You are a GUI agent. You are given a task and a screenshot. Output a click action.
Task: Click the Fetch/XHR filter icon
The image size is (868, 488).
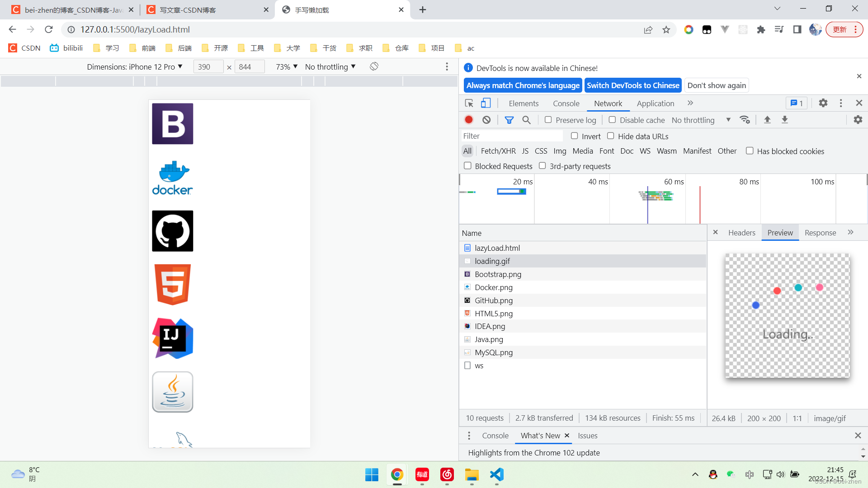pyautogui.click(x=498, y=151)
